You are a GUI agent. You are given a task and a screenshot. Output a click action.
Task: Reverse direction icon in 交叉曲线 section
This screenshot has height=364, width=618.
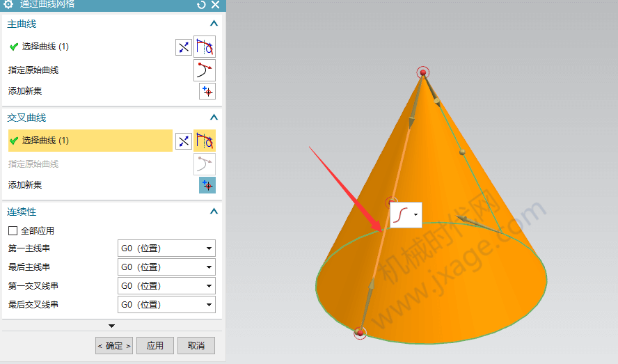coord(183,141)
